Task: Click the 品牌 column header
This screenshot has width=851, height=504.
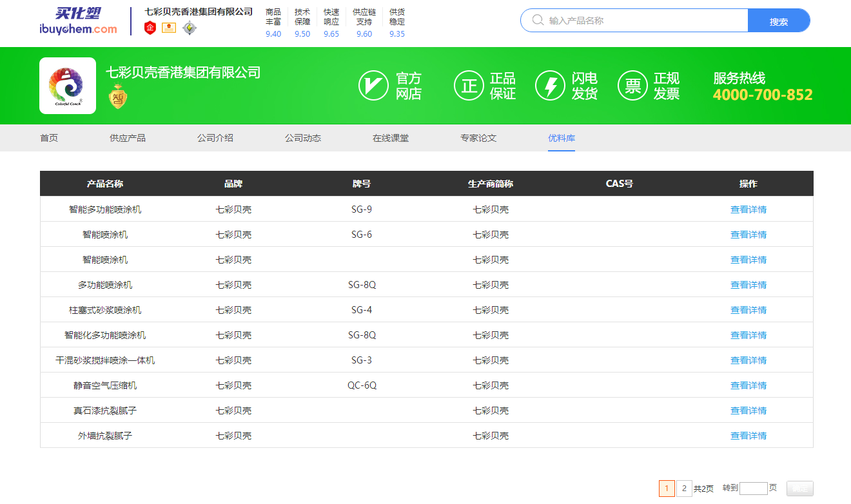Action: pyautogui.click(x=233, y=184)
